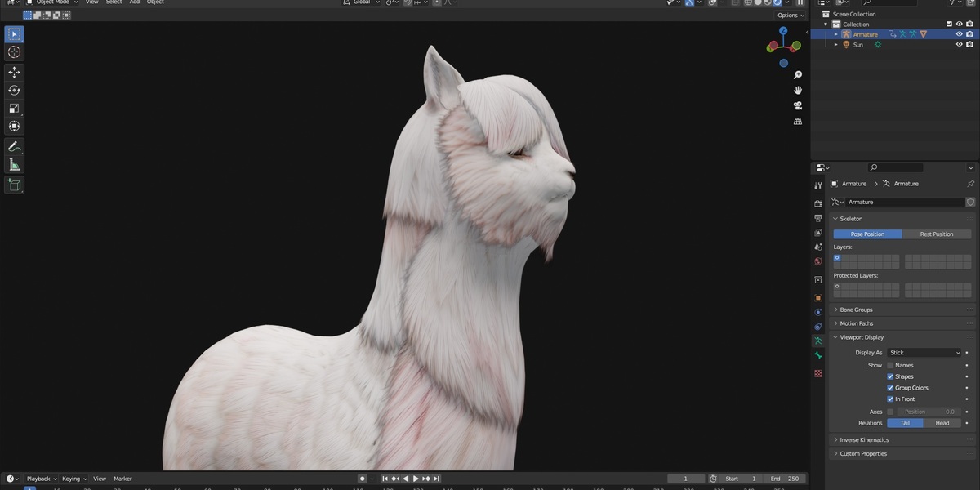980x490 pixels.
Task: Toggle Collection eye visibility in outliner
Action: point(960,24)
